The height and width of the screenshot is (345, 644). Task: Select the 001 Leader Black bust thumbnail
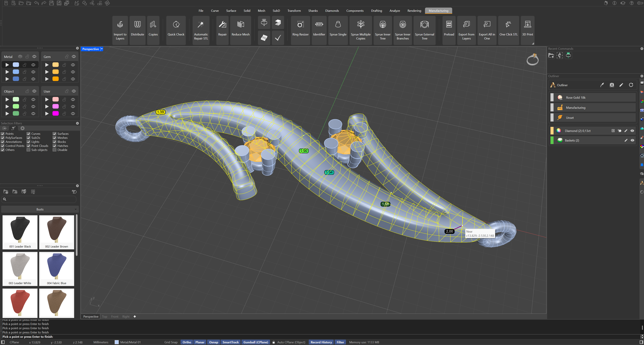coord(20,232)
